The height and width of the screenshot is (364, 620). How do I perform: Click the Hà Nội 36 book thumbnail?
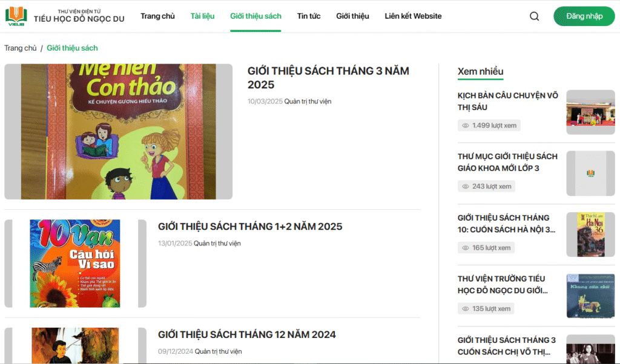tap(590, 235)
